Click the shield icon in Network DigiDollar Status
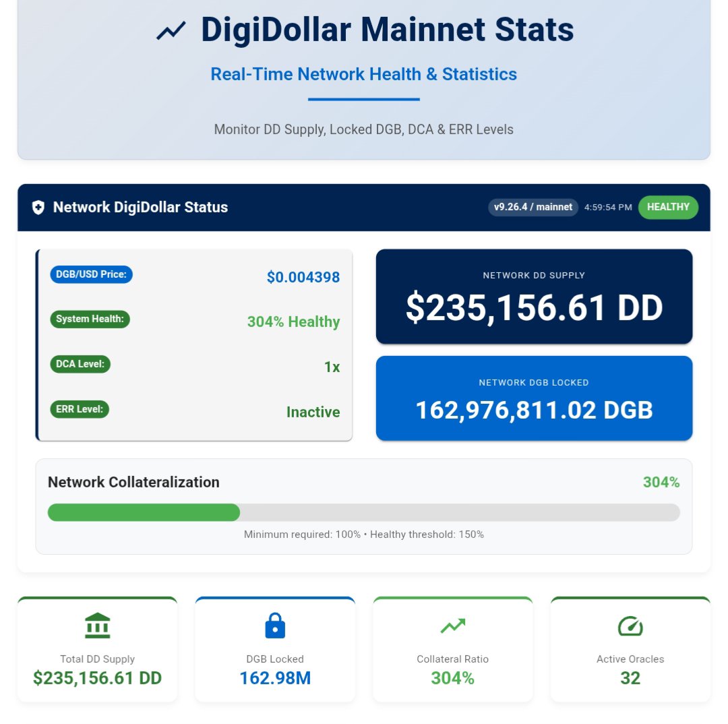The width and height of the screenshot is (728, 724). [x=38, y=207]
